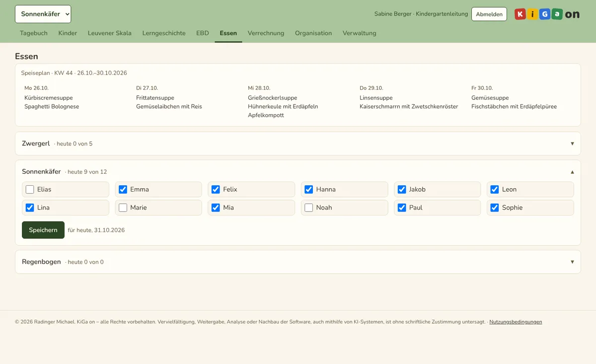This screenshot has width=596, height=364.
Task: Open the Tagebuch tab
Action: click(34, 33)
